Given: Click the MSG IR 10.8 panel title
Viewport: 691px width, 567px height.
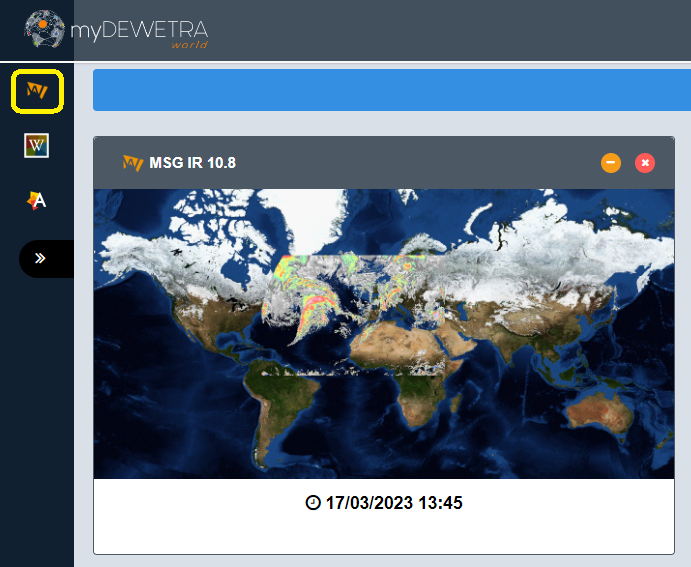Looking at the screenshot, I should pyautogui.click(x=192, y=163).
